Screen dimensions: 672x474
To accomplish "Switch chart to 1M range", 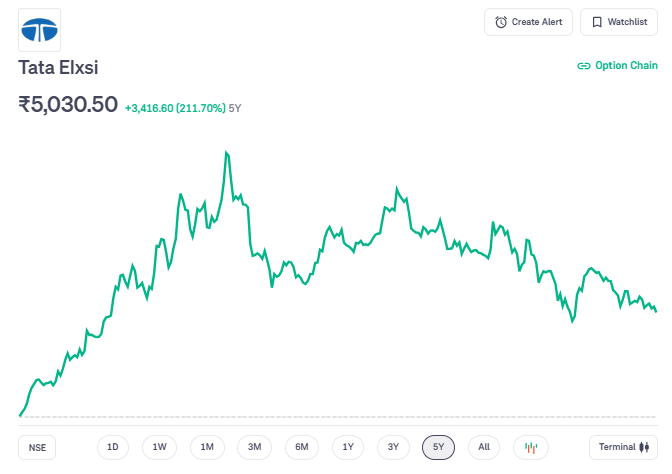I will click(207, 447).
